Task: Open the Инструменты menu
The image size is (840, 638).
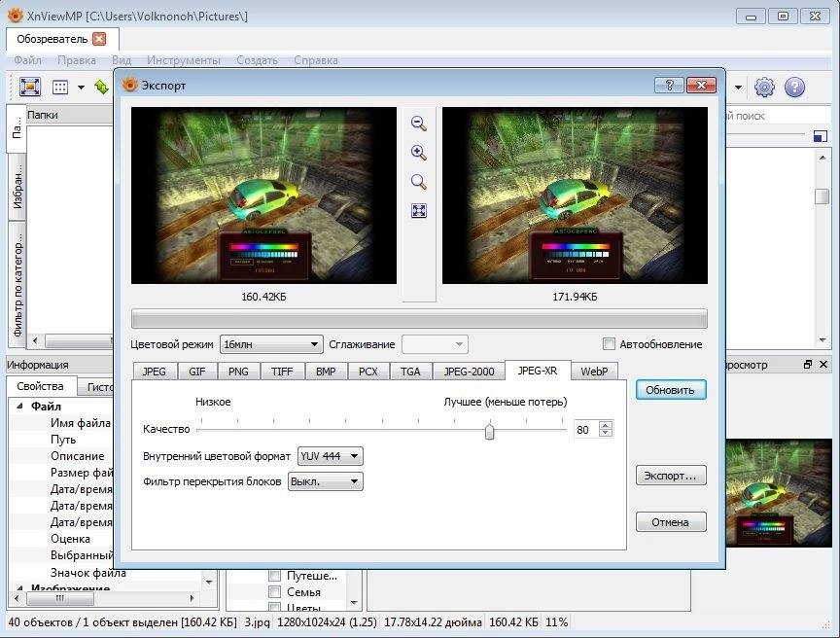Action: pos(184,60)
